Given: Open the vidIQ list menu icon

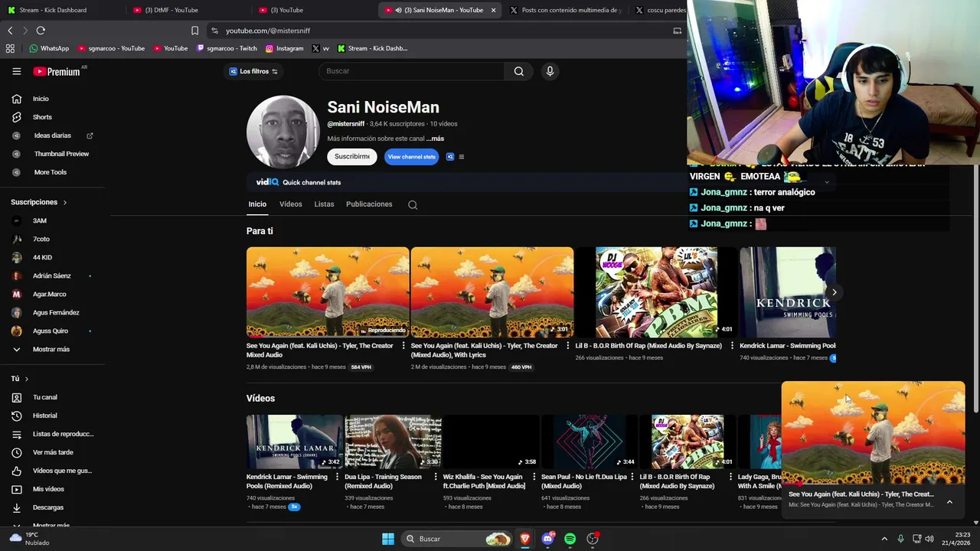Looking at the screenshot, I should click(461, 157).
